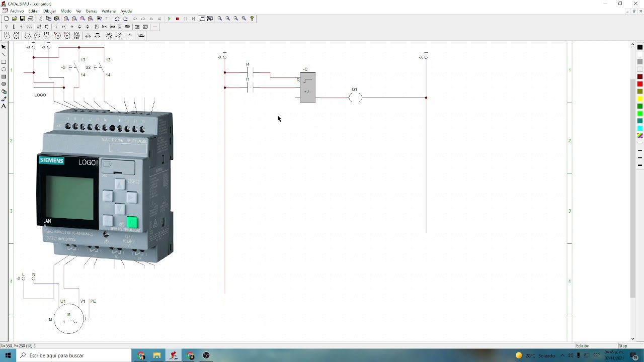Click the last zoom magnifier icon
Viewport: 644px width, 362px height.
click(x=244, y=19)
